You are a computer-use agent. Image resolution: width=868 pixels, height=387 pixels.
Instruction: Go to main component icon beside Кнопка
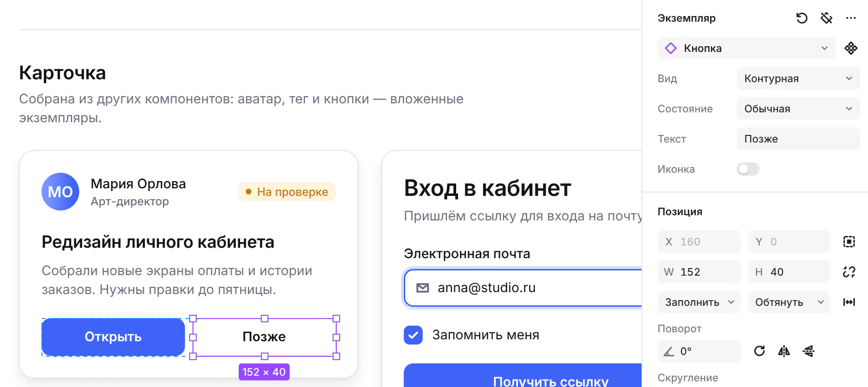tap(851, 48)
